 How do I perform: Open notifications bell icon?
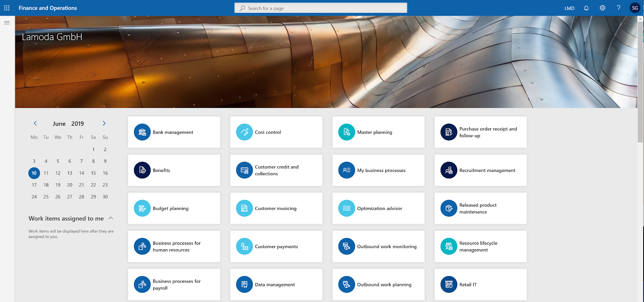(586, 8)
